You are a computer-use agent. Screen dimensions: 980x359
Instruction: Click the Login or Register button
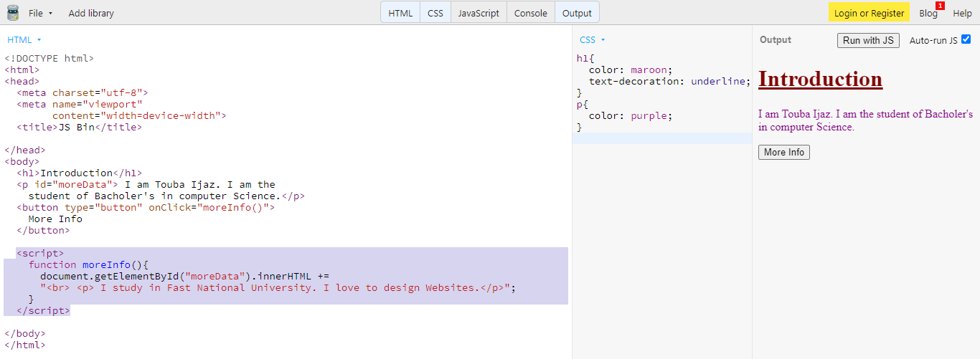[869, 13]
